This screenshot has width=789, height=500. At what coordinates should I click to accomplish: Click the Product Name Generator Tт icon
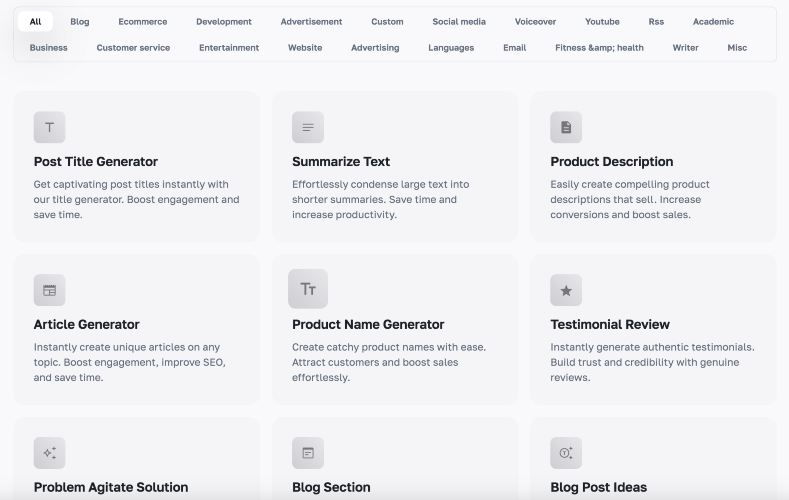pos(308,289)
